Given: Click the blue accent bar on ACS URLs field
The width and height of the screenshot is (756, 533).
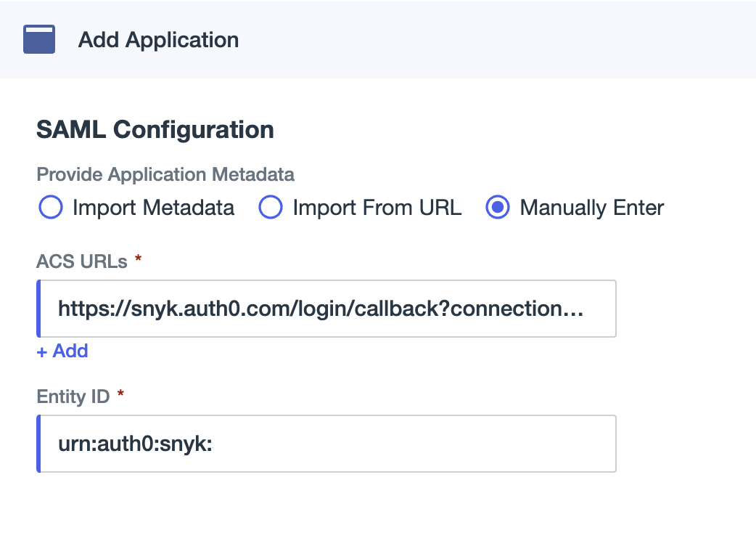Looking at the screenshot, I should [40, 308].
